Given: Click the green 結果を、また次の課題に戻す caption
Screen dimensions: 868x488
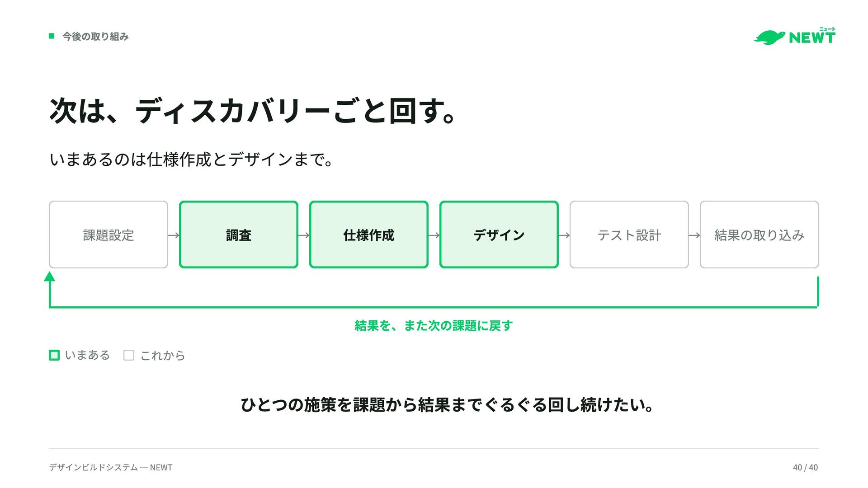Looking at the screenshot, I should click(x=434, y=325).
